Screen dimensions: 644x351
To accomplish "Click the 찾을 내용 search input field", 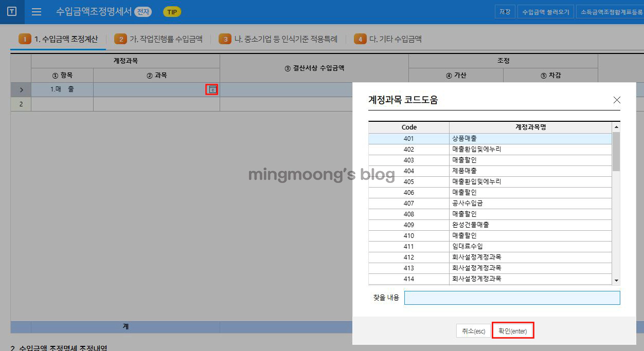I will (512, 298).
